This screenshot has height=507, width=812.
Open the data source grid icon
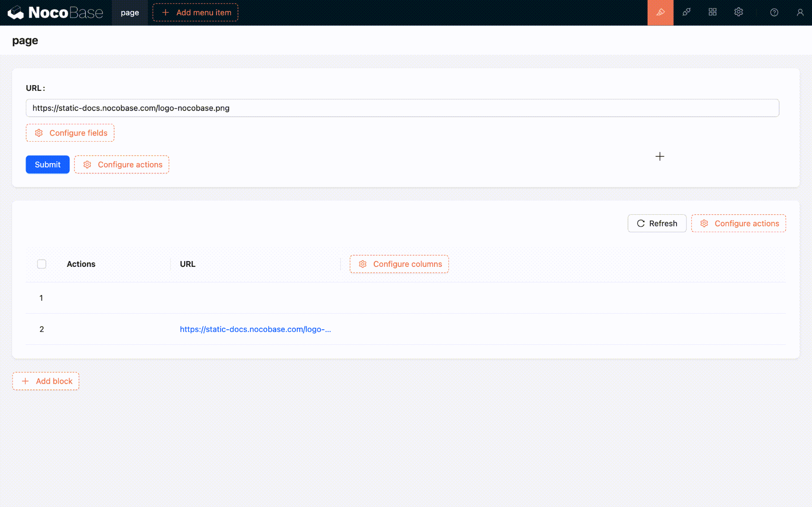(713, 12)
